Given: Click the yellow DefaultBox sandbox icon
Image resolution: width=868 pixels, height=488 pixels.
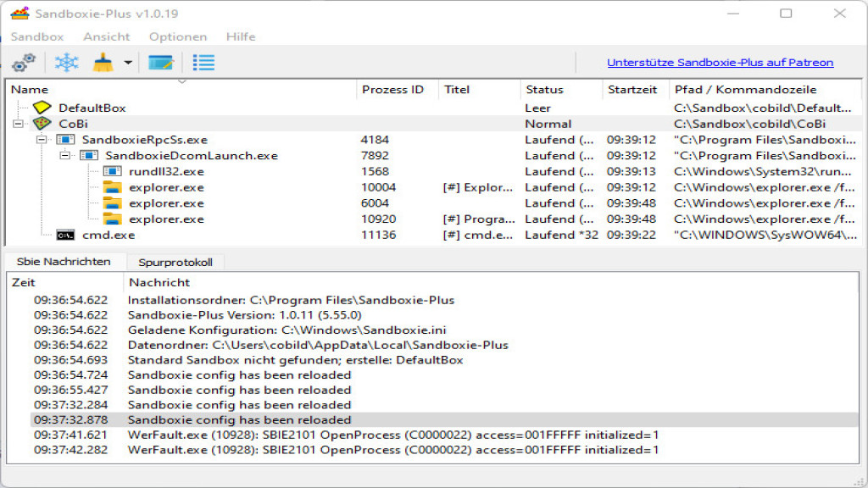Looking at the screenshot, I should click(x=42, y=108).
